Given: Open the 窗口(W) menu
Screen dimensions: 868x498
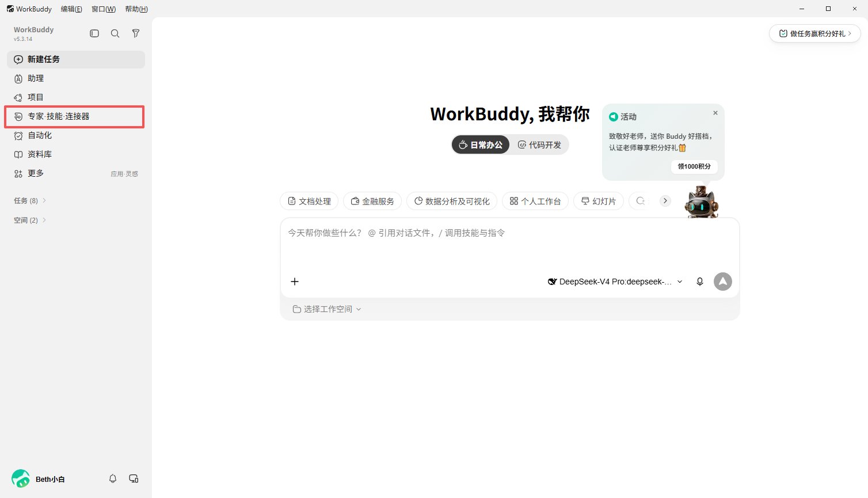Looking at the screenshot, I should pos(104,9).
